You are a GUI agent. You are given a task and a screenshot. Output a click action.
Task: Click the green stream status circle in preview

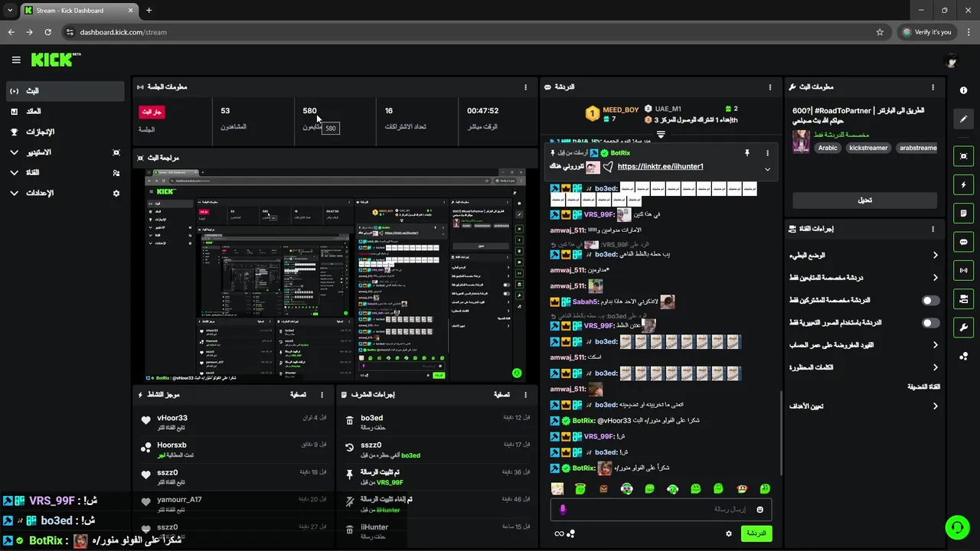tap(517, 373)
